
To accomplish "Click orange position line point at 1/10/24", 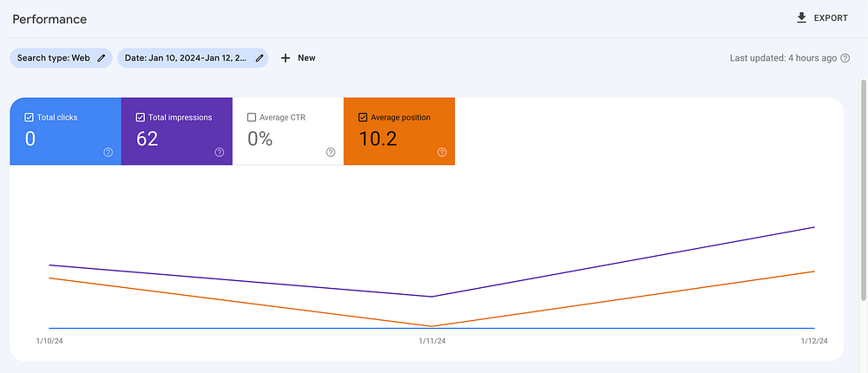I will (49, 278).
